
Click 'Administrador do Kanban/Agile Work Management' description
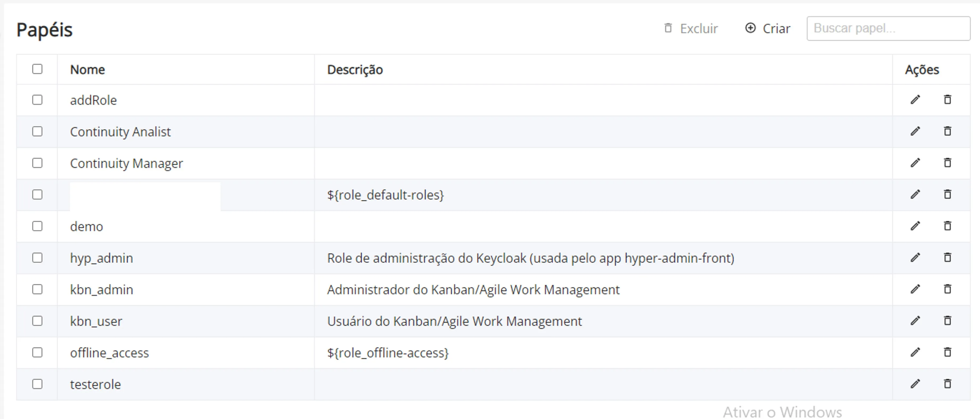pos(473,290)
